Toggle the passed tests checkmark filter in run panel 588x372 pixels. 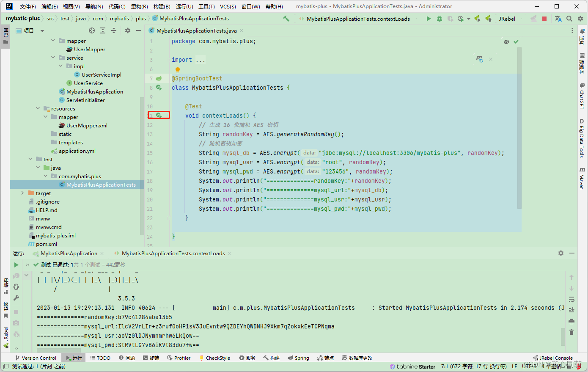[36, 265]
